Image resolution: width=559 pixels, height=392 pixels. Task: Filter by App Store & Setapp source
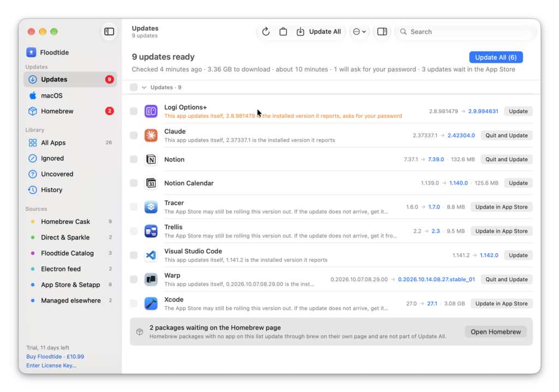pyautogui.click(x=70, y=284)
